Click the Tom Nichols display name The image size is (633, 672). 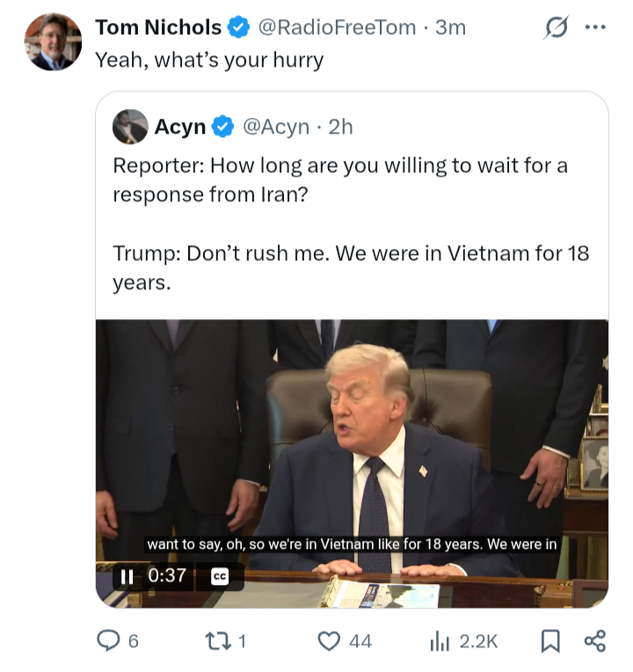[x=158, y=28]
